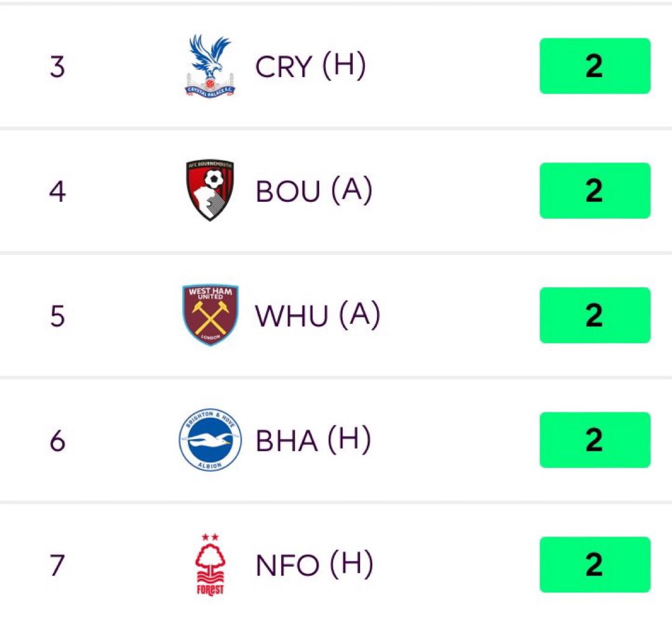Viewport: 672px width, 619px height.
Task: Click green difficulty box for CRY
Action: 595,66
